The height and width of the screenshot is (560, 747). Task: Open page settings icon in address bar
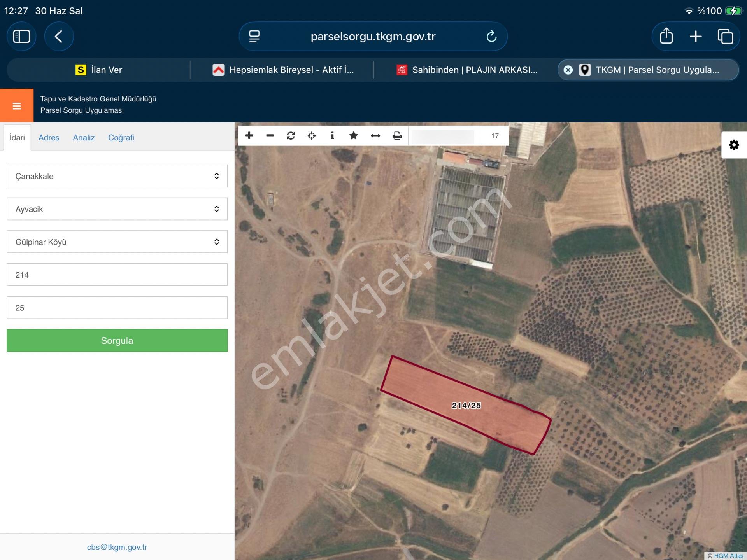tap(254, 37)
